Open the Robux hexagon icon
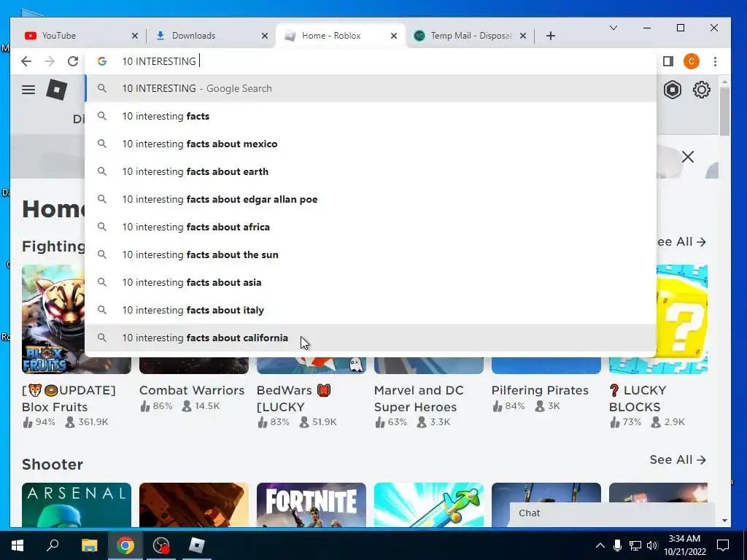747x560 pixels. tap(672, 90)
